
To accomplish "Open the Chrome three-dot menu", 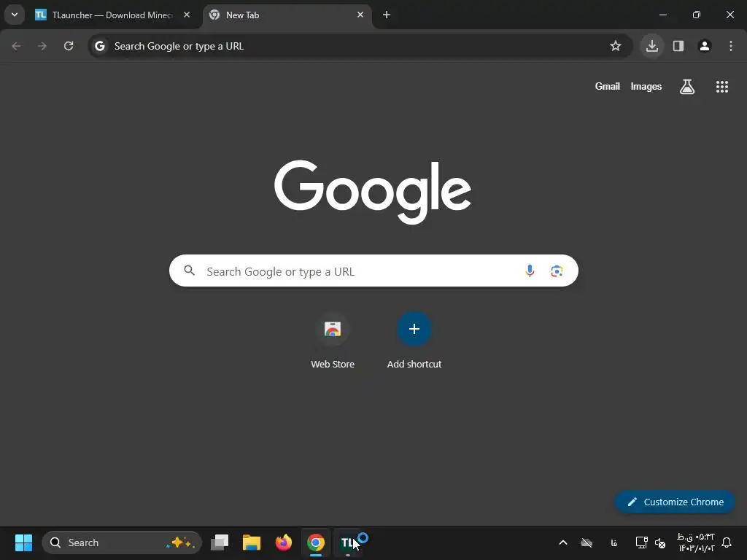I will [731, 46].
